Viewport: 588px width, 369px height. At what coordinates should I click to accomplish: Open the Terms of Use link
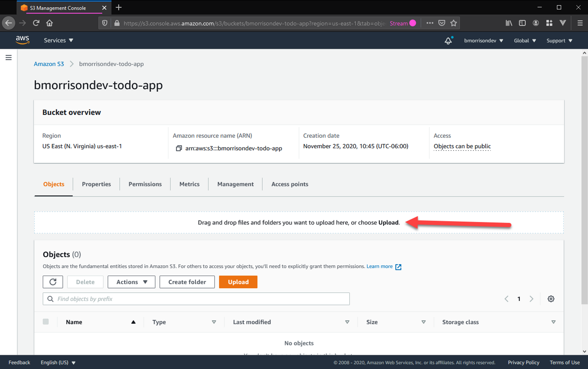[565, 362]
